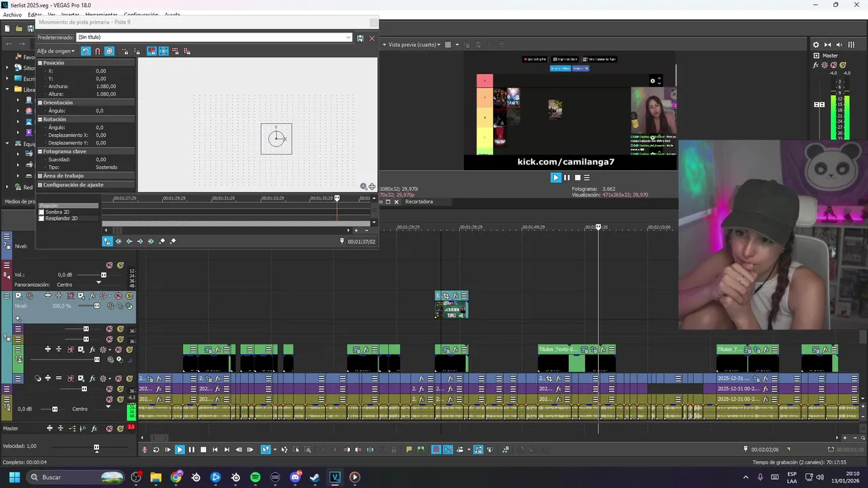The image size is (868, 488).
Task: Open master bus settings gear icon
Action: coord(816,45)
